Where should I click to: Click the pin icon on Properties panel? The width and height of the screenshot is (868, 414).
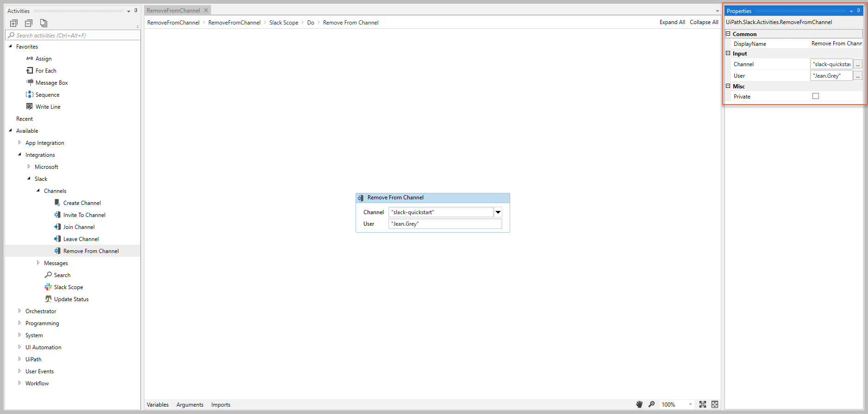(x=858, y=11)
